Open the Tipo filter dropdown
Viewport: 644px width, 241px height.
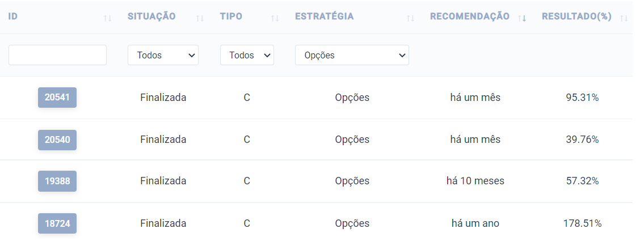(x=247, y=55)
